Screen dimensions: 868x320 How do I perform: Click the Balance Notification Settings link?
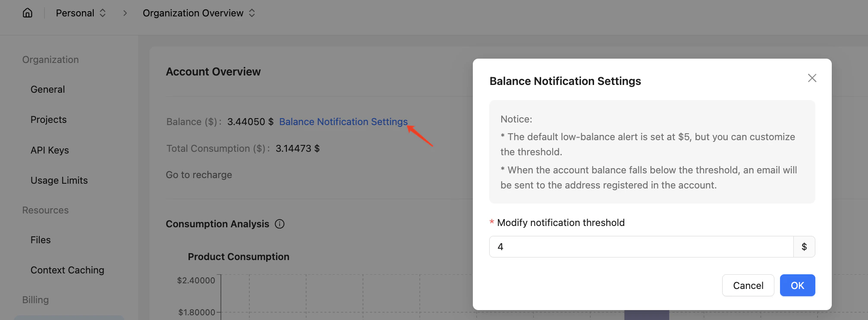tap(343, 122)
